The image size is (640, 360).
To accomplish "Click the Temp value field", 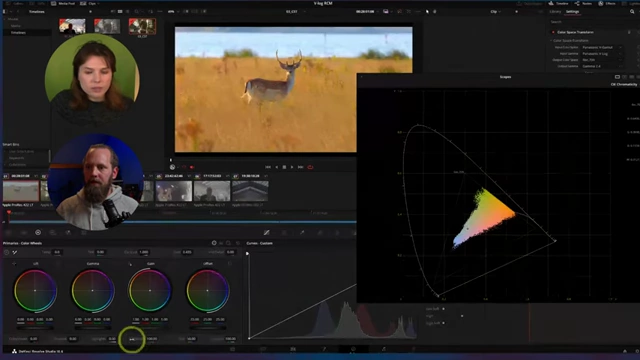I will pyautogui.click(x=57, y=252).
